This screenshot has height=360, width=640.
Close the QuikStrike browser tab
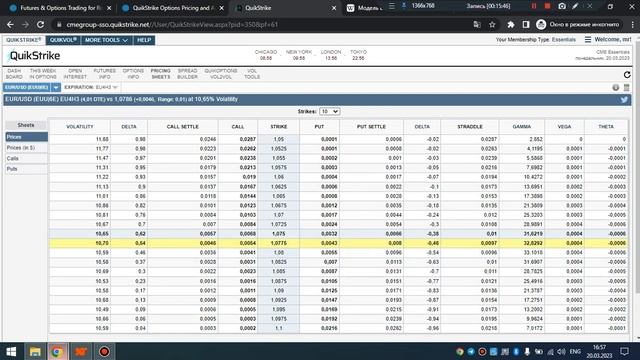334,8
